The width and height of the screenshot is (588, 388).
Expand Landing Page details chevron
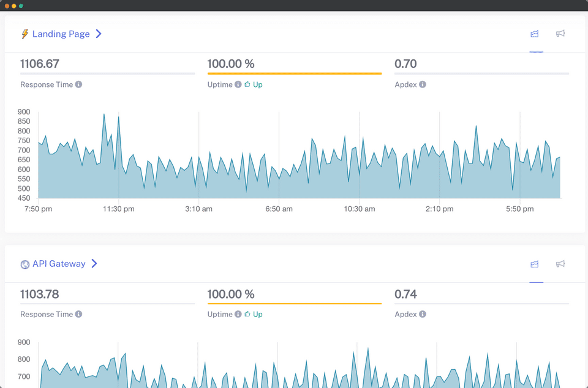point(99,34)
